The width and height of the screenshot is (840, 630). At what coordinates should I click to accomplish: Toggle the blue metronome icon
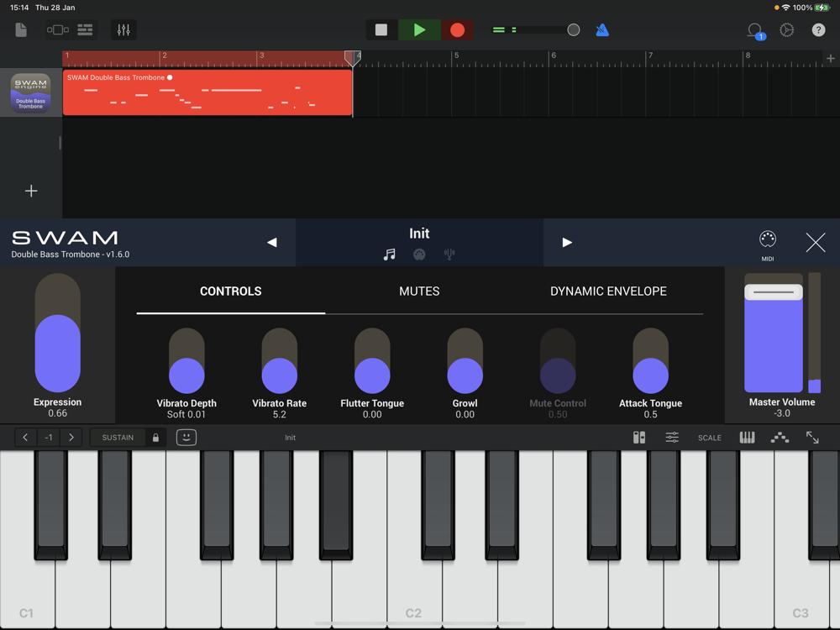tap(602, 30)
